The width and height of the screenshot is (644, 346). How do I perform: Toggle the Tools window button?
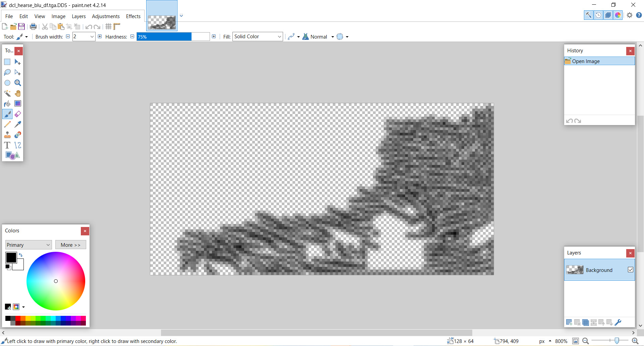(x=588, y=15)
